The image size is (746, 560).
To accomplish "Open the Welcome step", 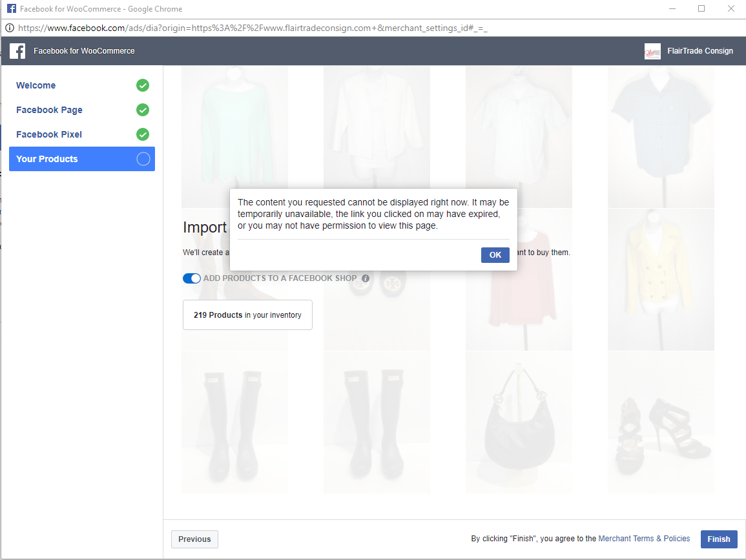I will click(x=82, y=85).
